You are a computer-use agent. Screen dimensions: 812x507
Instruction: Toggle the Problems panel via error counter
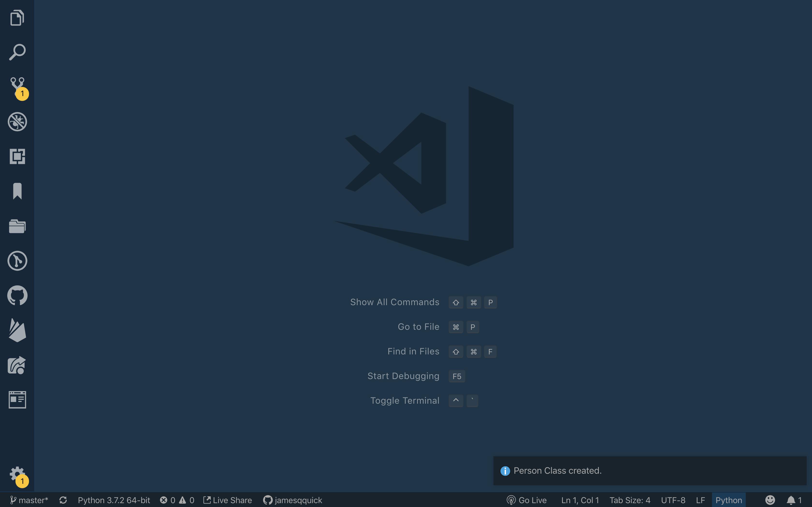point(177,500)
